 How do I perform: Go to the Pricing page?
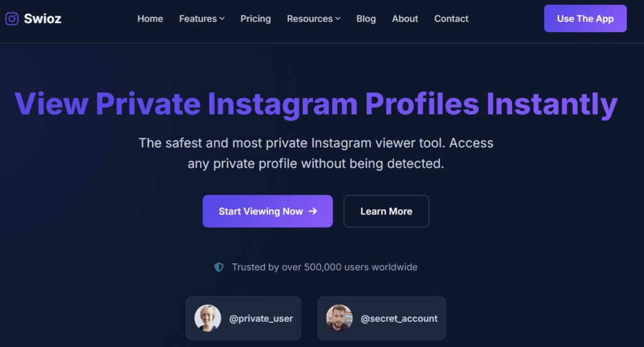(x=255, y=19)
